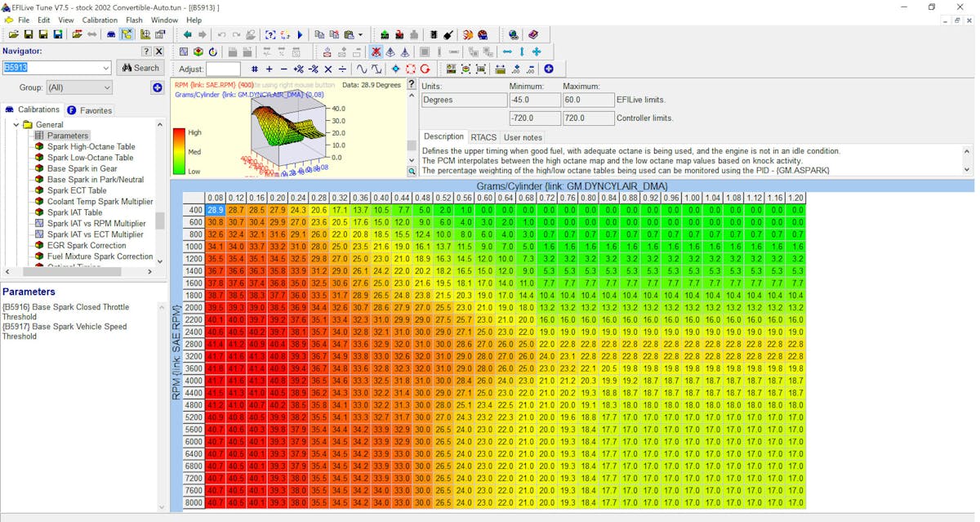Open the Calibration menu
980x522 pixels.
click(x=100, y=20)
